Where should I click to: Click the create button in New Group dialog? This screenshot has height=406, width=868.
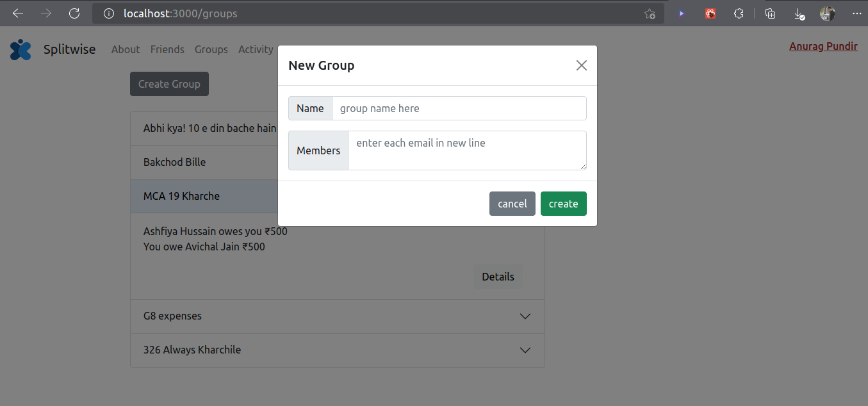(x=563, y=203)
